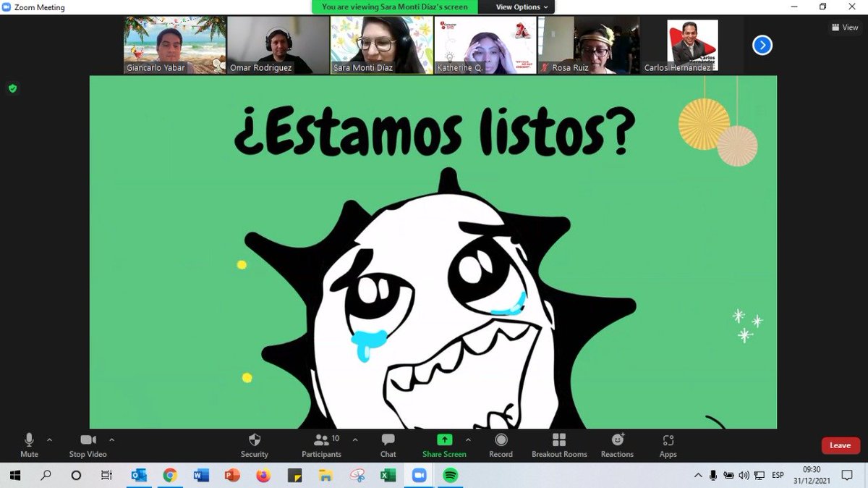Mute the microphone in Zoom toolbar

pyautogui.click(x=29, y=445)
